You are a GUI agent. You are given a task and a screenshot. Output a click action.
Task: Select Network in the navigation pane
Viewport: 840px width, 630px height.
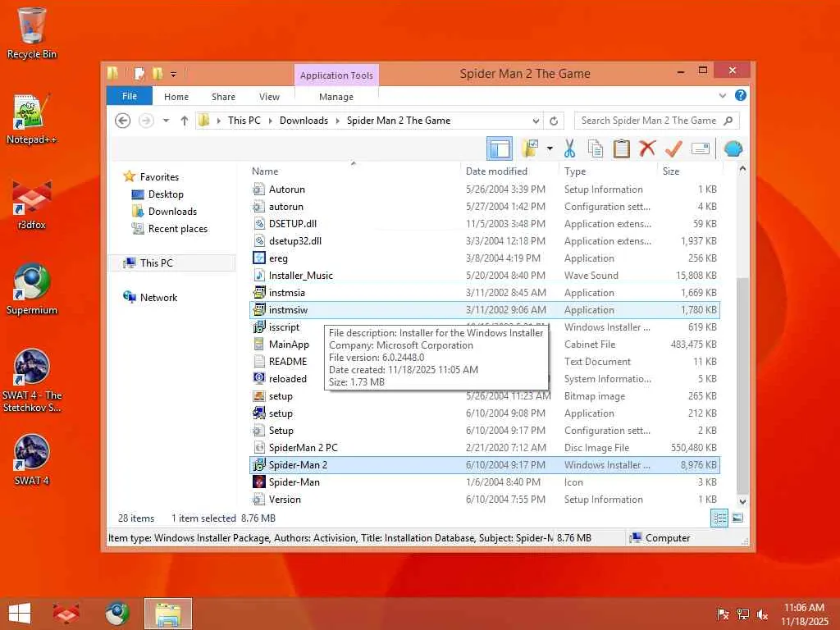pyautogui.click(x=158, y=297)
